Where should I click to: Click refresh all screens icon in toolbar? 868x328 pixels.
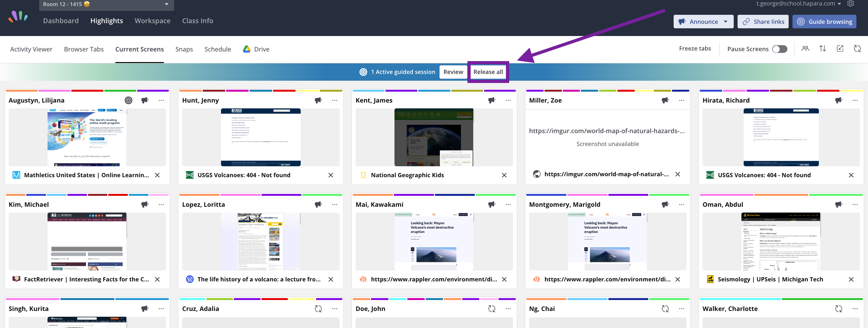[x=857, y=49]
